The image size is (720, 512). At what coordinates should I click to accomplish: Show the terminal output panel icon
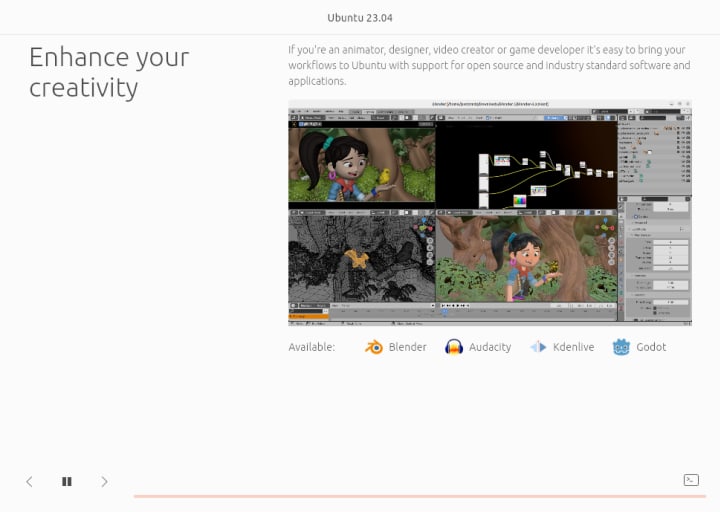click(x=691, y=480)
